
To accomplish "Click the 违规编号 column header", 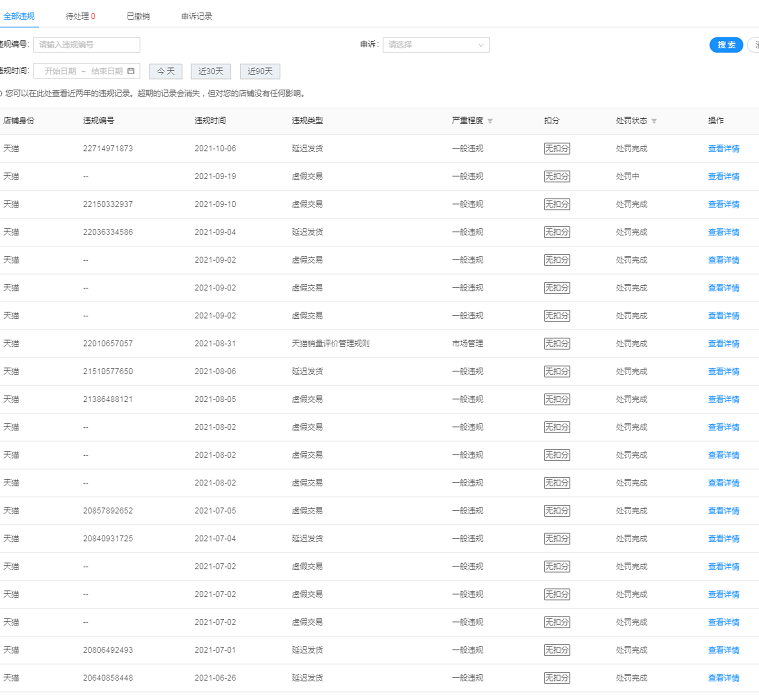I will tap(99, 121).
